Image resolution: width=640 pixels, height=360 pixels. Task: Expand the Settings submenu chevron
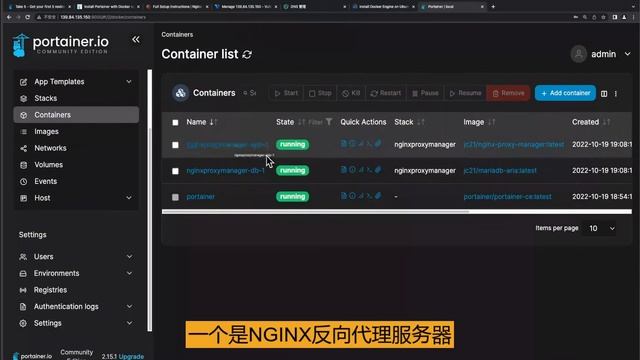[129, 323]
